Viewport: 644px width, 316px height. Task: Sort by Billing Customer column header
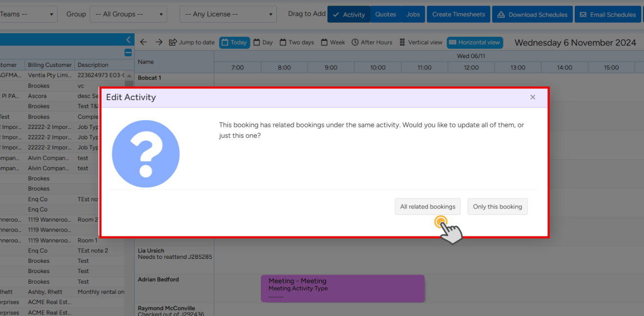pyautogui.click(x=50, y=65)
